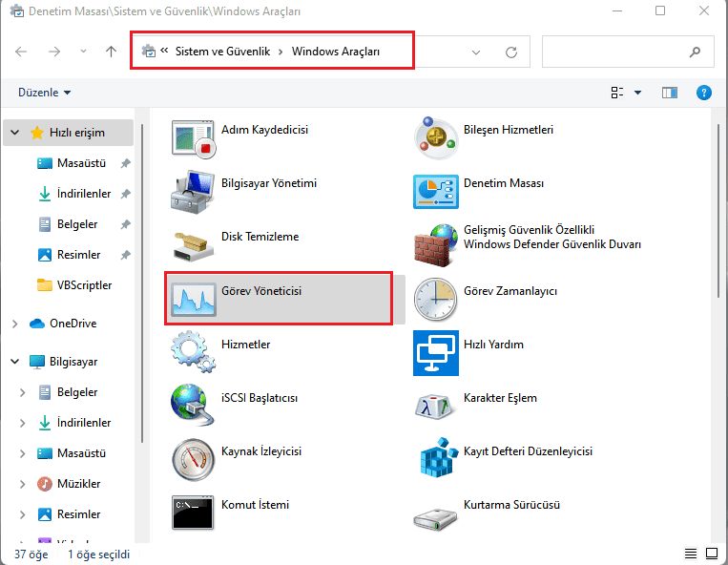Open the Adım Kaydedicisi icon

[x=193, y=138]
